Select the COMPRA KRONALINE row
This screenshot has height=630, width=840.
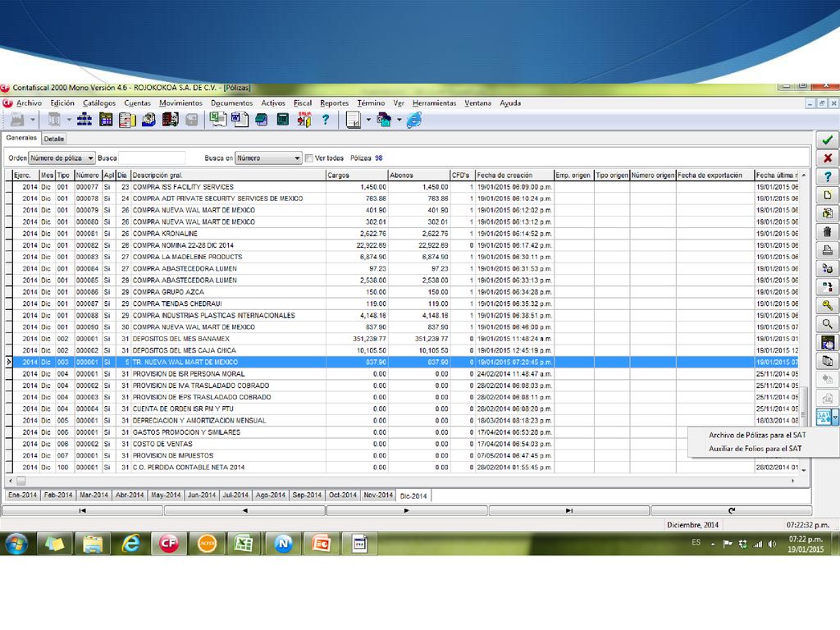coord(402,234)
